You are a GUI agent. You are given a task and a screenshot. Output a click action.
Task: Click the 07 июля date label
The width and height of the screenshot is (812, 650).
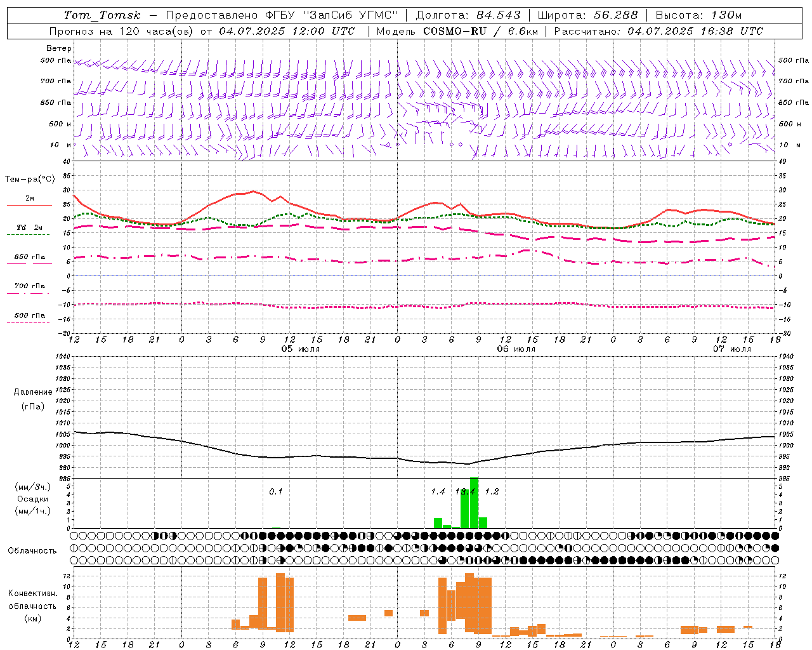click(x=732, y=349)
